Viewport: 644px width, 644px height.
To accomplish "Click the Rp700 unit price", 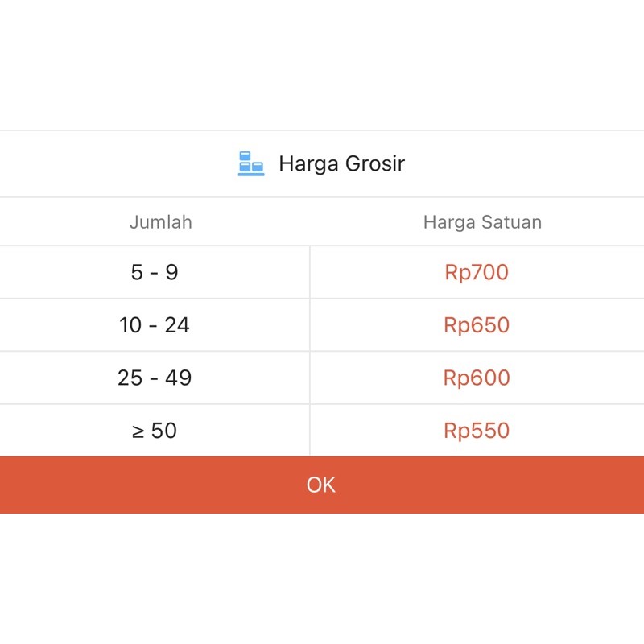I will pos(477,272).
